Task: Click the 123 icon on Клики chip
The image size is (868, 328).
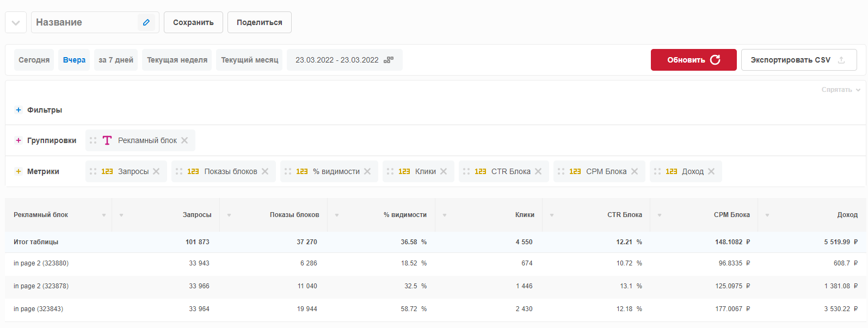Action: point(404,171)
